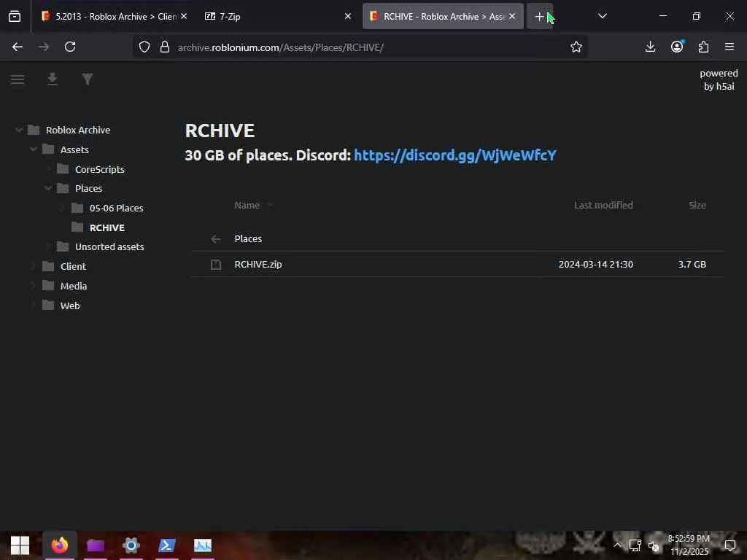Click the Firefox back arrow
Image resolution: width=747 pixels, height=560 pixels.
(18, 47)
